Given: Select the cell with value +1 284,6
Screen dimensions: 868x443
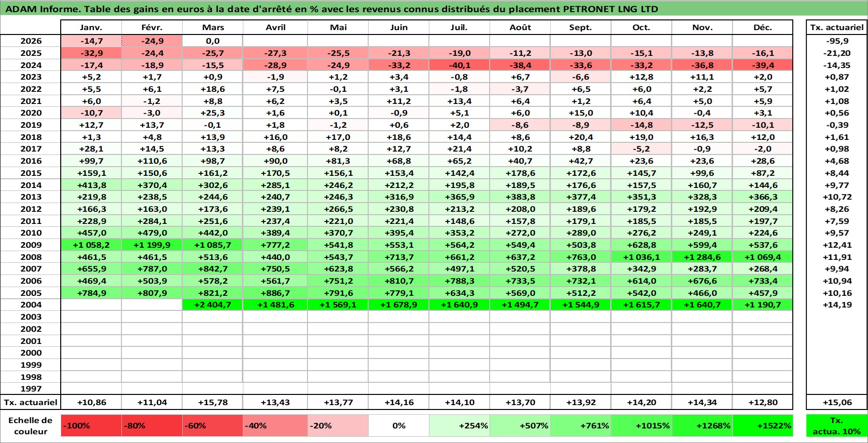Looking at the screenshot, I should tap(702, 257).
